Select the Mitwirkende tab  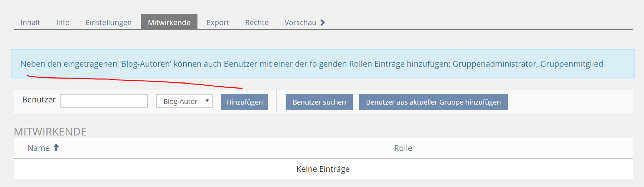pos(169,23)
